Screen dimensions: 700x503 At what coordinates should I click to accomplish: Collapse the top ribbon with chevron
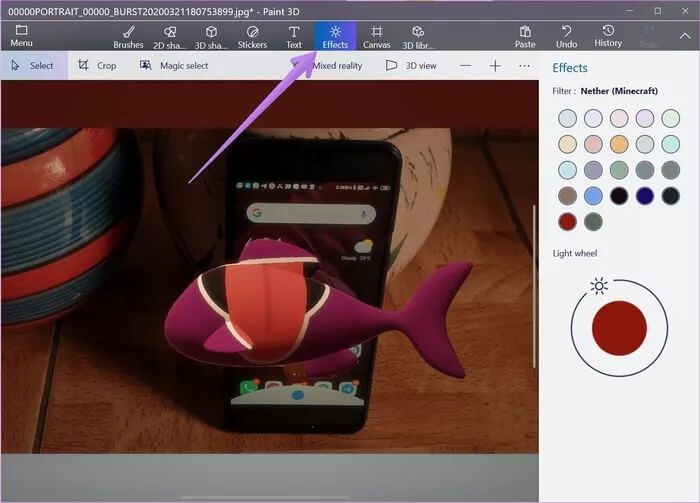tap(685, 36)
